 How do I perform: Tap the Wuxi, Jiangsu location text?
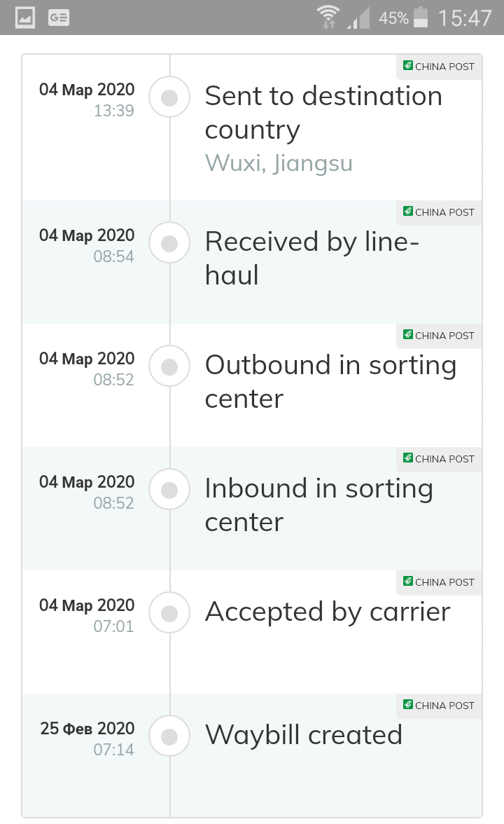pyautogui.click(x=279, y=163)
